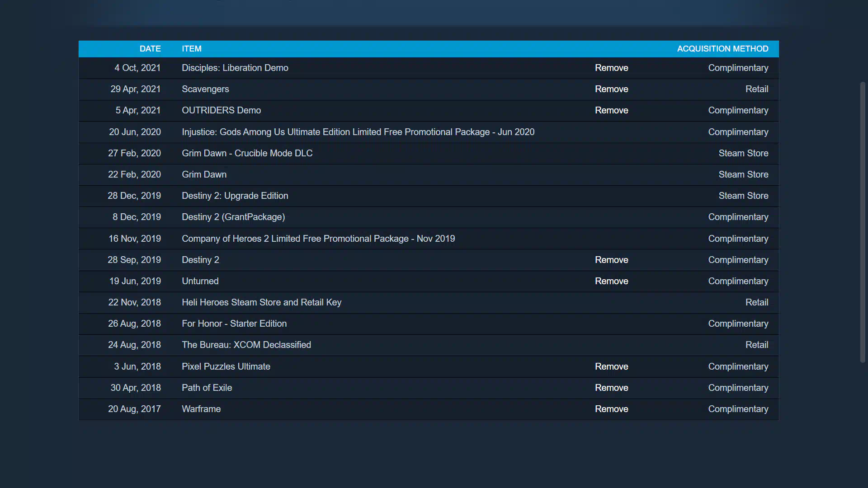Click the date 5 Apr, 2021
868x488 pixels.
pos(138,110)
